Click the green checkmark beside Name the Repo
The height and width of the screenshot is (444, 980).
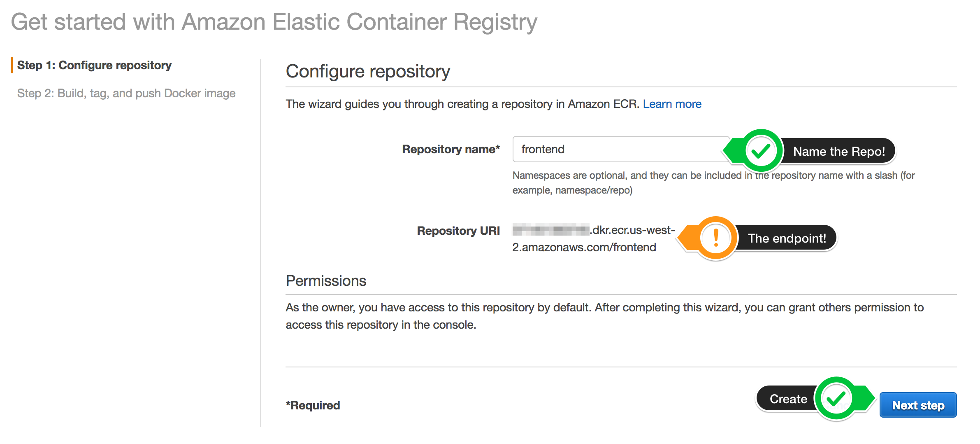[x=761, y=151]
